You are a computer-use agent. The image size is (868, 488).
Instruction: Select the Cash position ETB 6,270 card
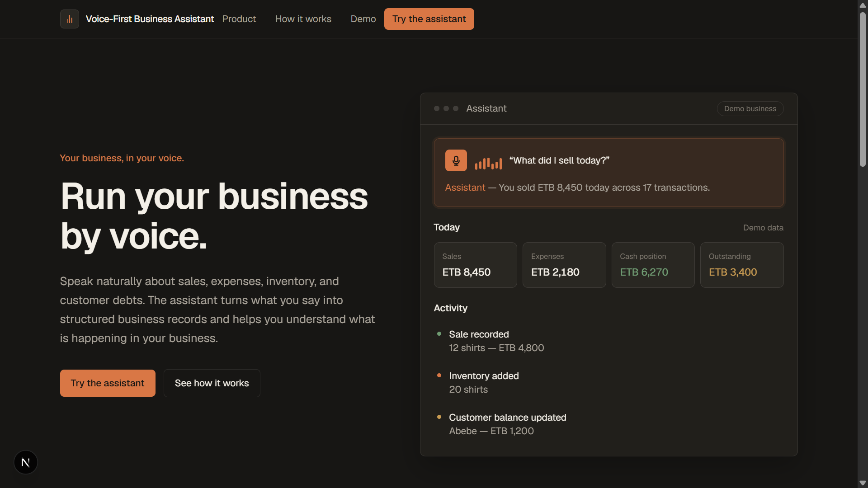tap(653, 265)
